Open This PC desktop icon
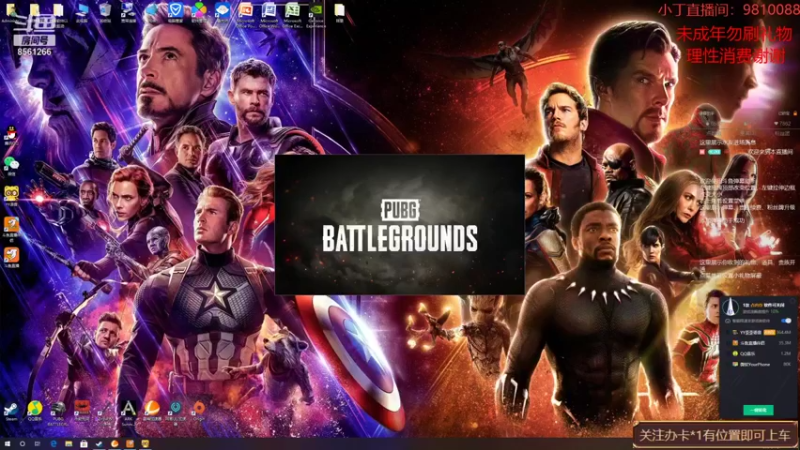The image size is (800, 450). click(82, 13)
